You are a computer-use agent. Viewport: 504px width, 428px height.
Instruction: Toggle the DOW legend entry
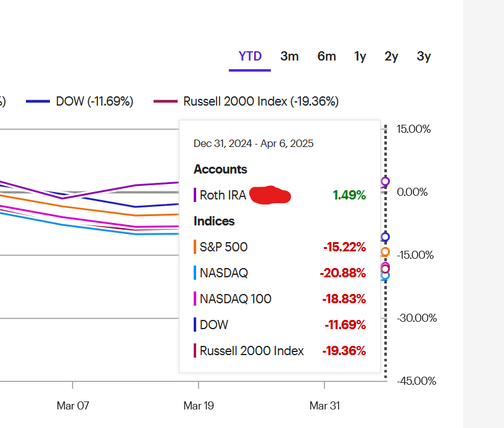click(x=80, y=101)
